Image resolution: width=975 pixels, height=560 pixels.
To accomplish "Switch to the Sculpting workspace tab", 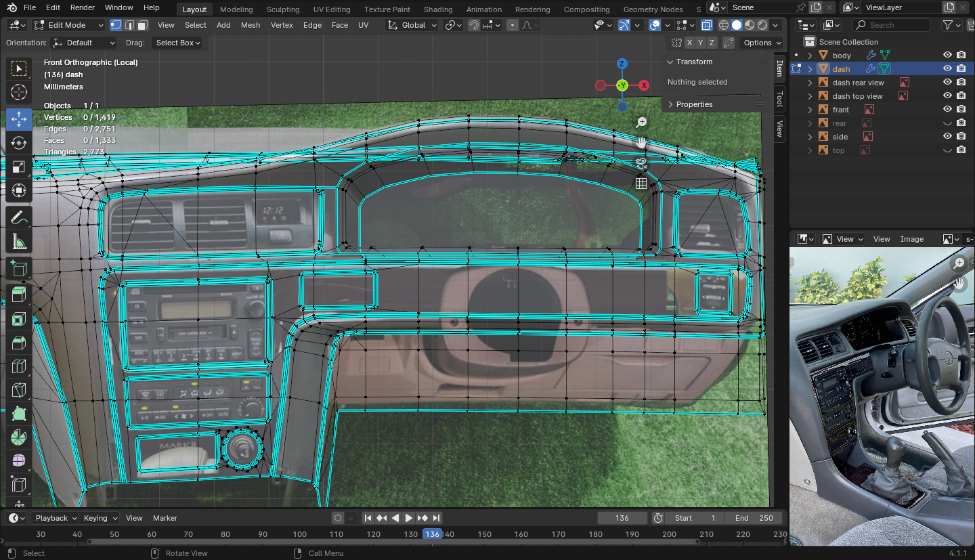I will tap(282, 9).
